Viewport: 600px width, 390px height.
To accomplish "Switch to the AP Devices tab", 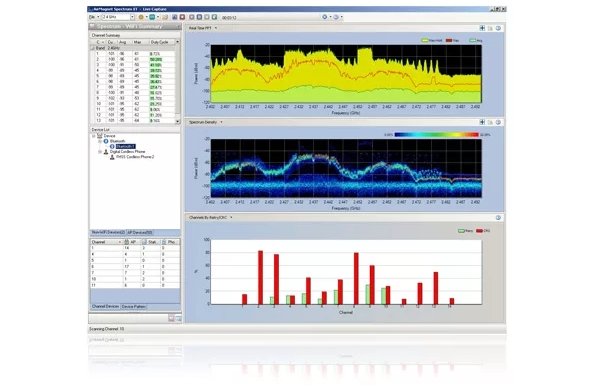I will pos(140,233).
